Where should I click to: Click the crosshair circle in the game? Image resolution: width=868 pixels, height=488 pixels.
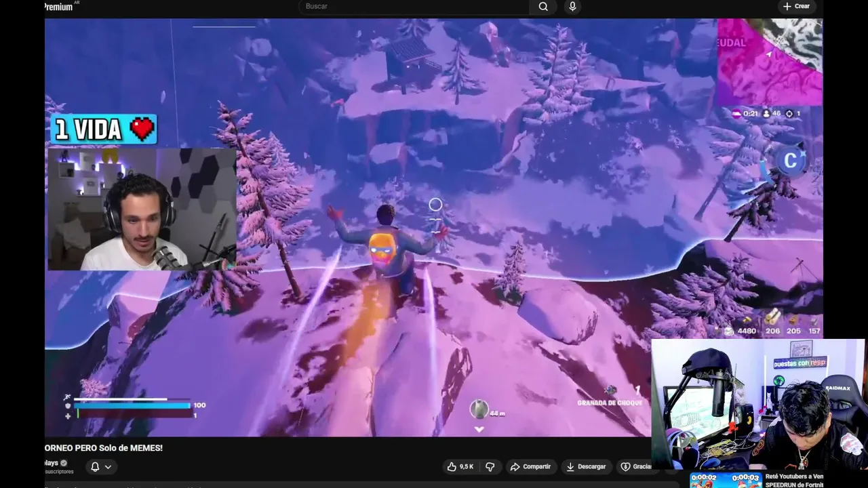coord(435,204)
